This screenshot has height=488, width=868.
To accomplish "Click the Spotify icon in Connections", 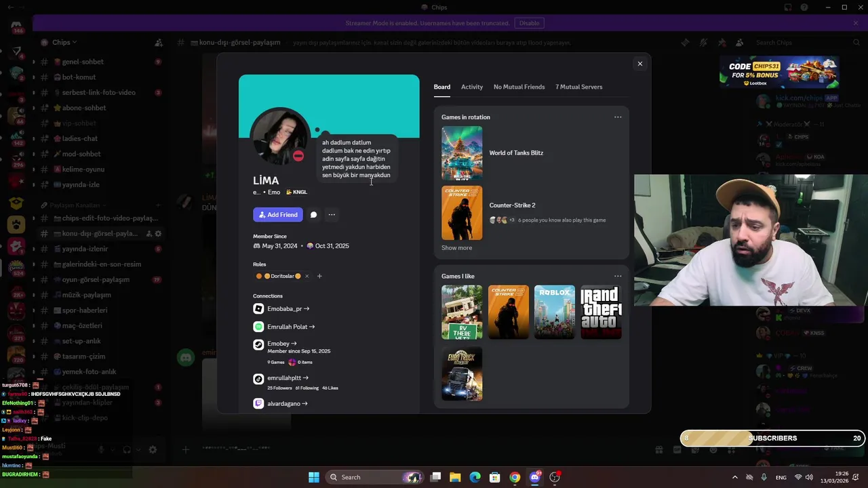I will click(x=258, y=327).
